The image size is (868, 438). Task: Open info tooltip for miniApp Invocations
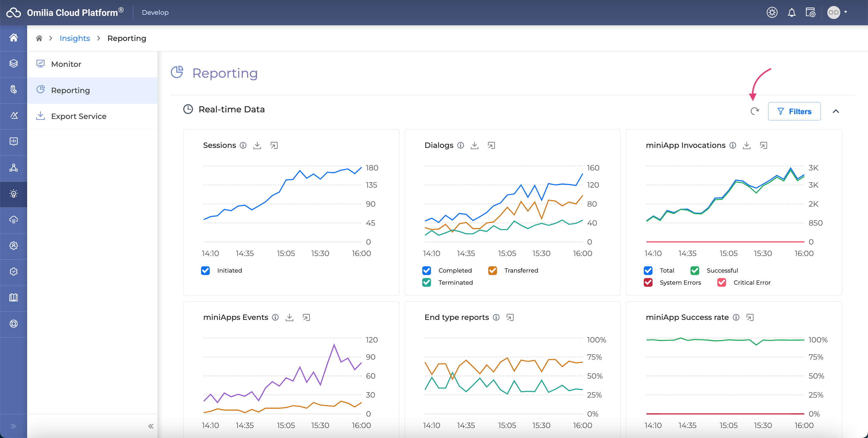tap(733, 145)
